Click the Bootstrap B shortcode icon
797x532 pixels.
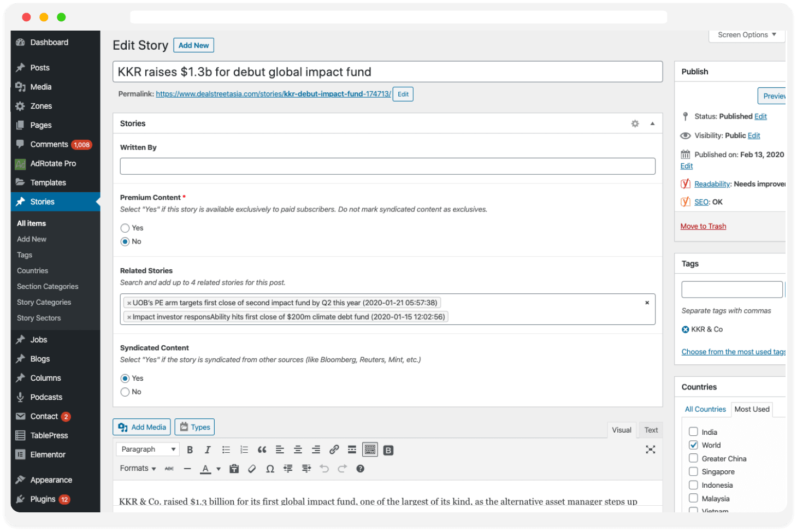click(x=388, y=450)
